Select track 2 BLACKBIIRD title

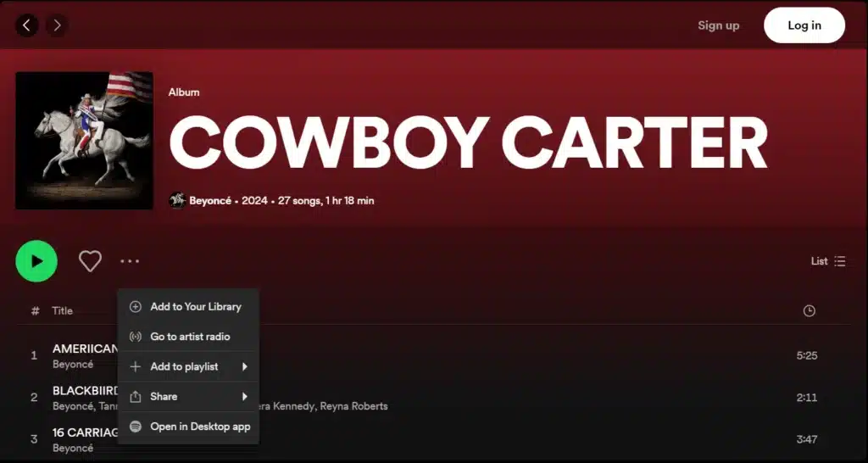click(x=86, y=390)
